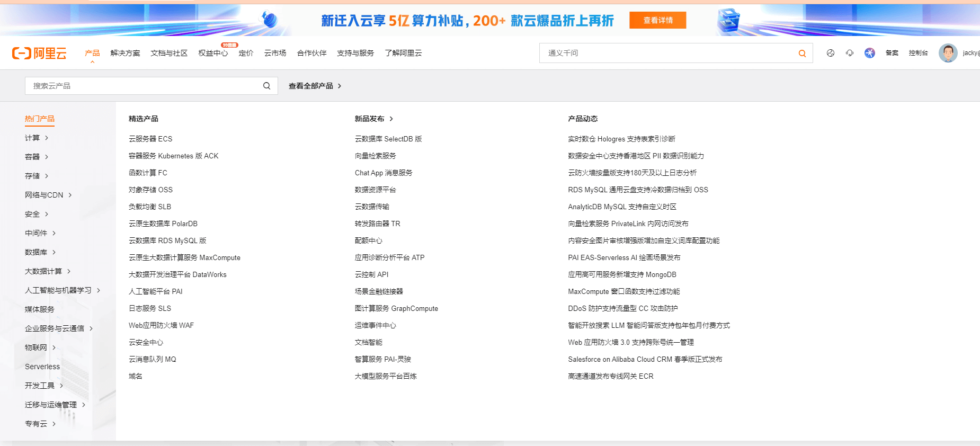Click the magnifier in 搜索云产品 box
This screenshot has height=446, width=980.
pos(267,86)
